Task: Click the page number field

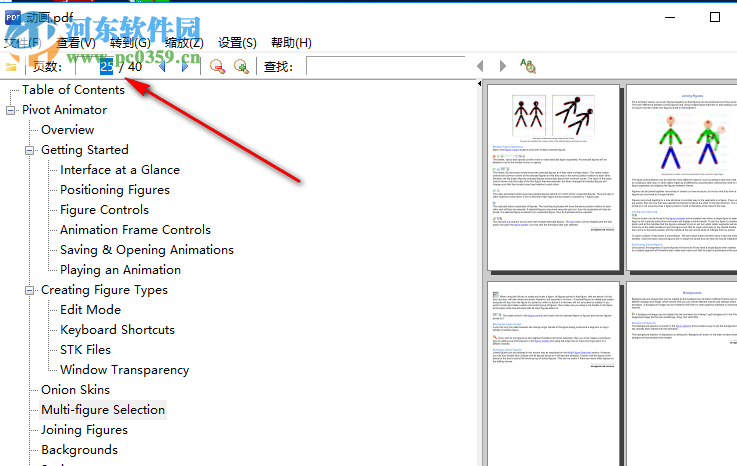Action: coord(96,66)
